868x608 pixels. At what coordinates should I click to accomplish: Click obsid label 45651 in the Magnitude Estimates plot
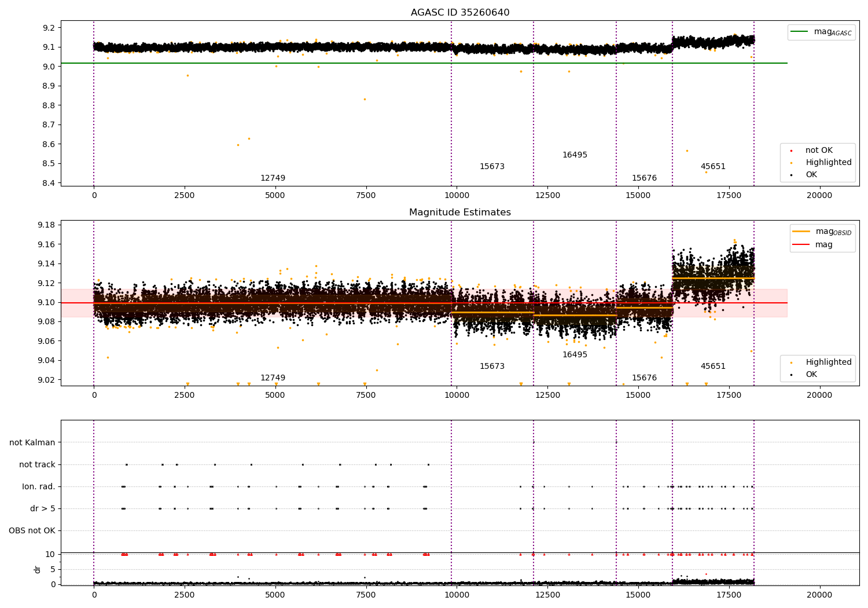[713, 366]
